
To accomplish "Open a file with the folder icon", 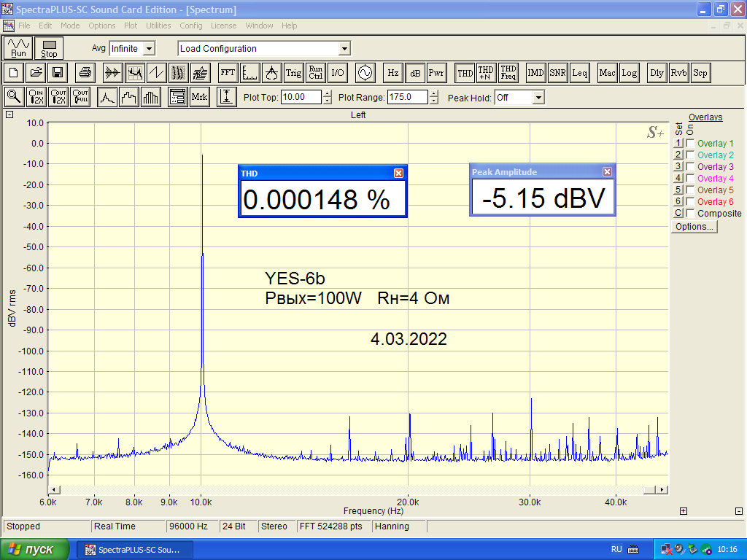I will coord(36,73).
